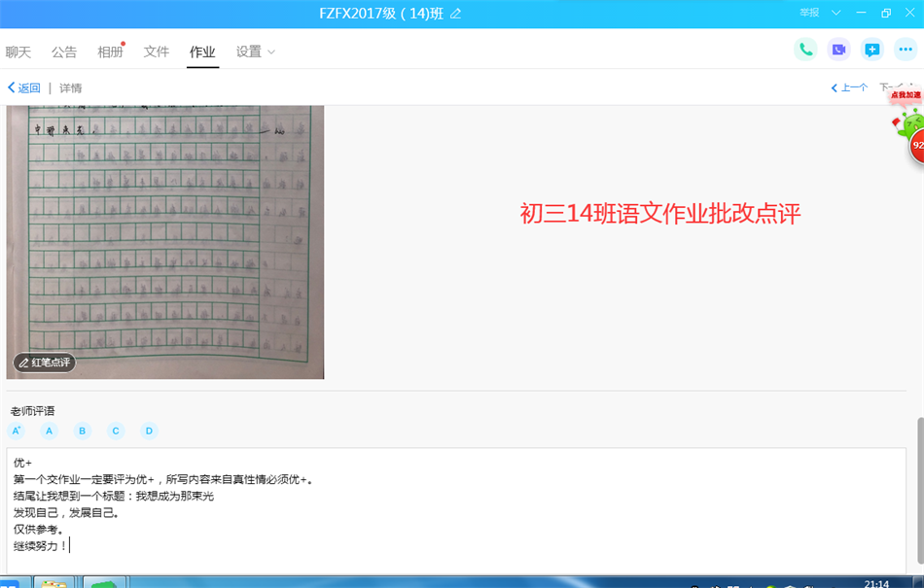Open the 相册 album tab
924x588 pixels.
(x=110, y=52)
